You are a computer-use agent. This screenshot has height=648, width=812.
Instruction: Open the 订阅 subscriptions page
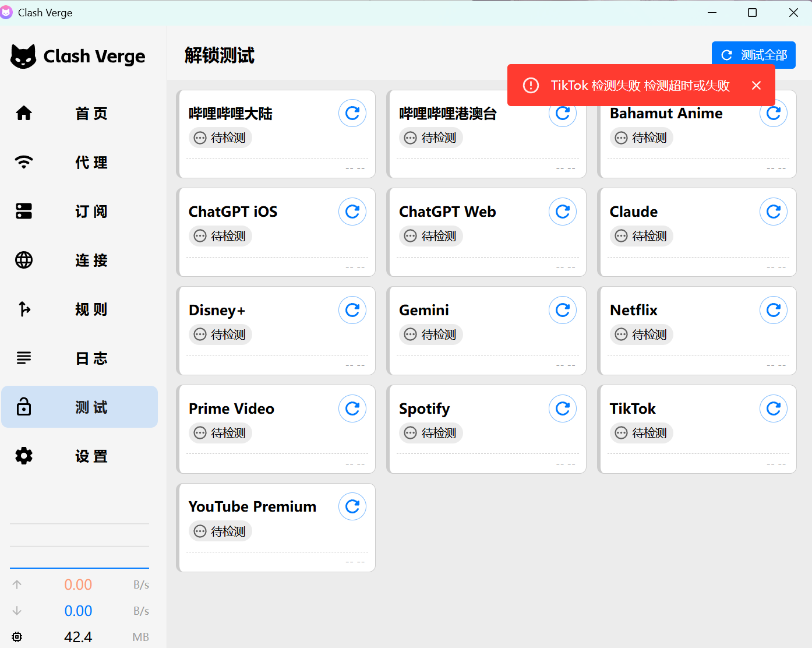point(79,211)
